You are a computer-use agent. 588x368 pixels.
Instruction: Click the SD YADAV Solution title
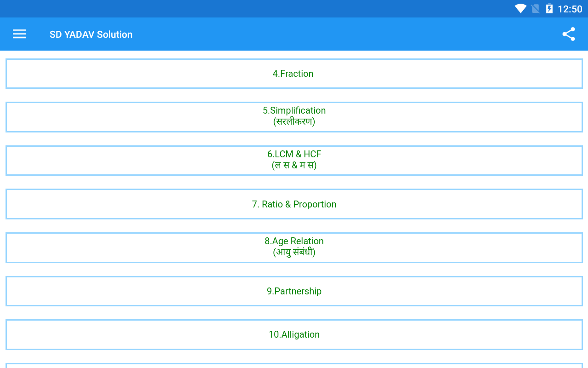pyautogui.click(x=91, y=34)
